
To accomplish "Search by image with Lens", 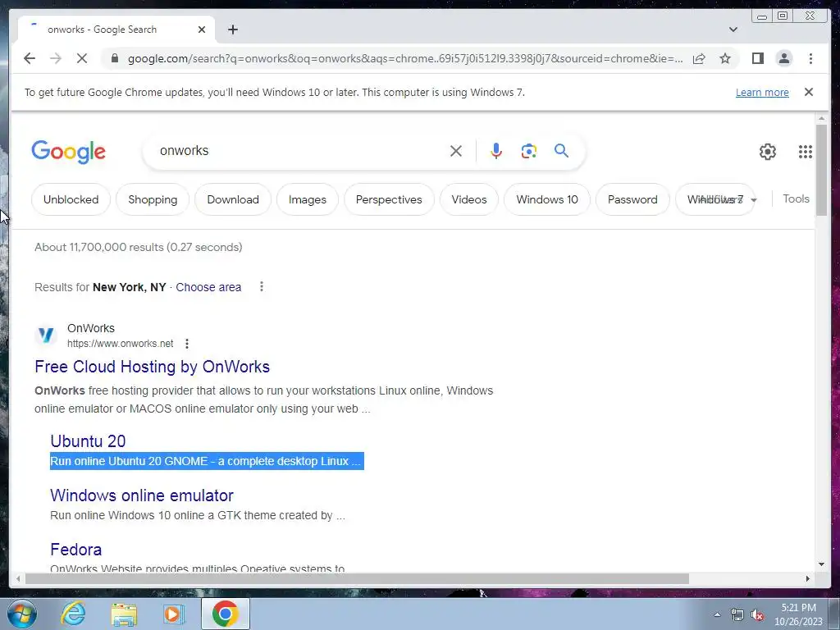I will point(529,151).
